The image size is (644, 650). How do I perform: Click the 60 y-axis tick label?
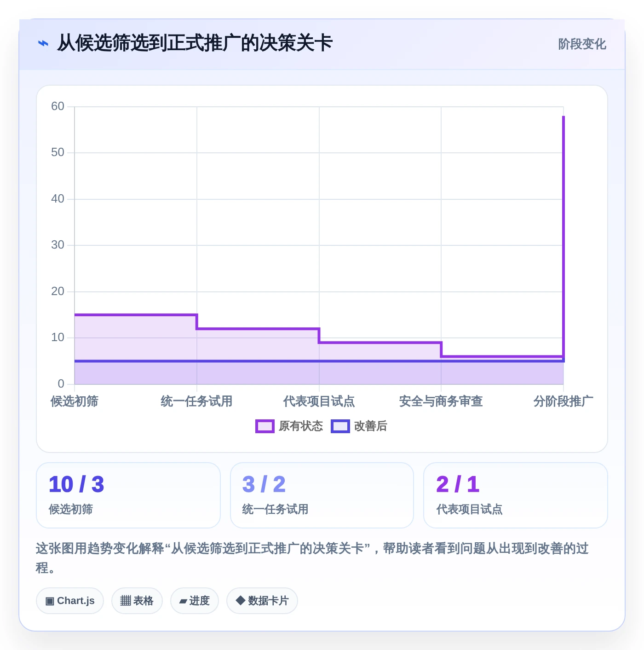[x=58, y=106]
